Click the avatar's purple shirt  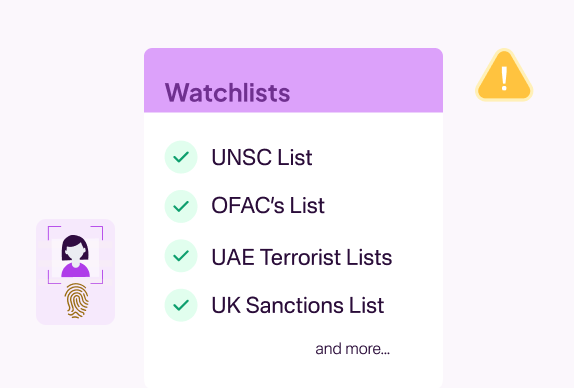[75, 271]
